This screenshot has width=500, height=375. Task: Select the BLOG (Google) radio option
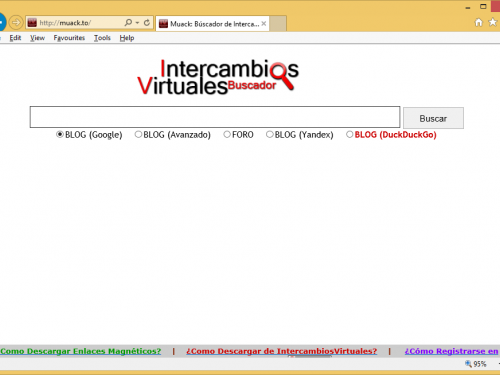coord(60,134)
